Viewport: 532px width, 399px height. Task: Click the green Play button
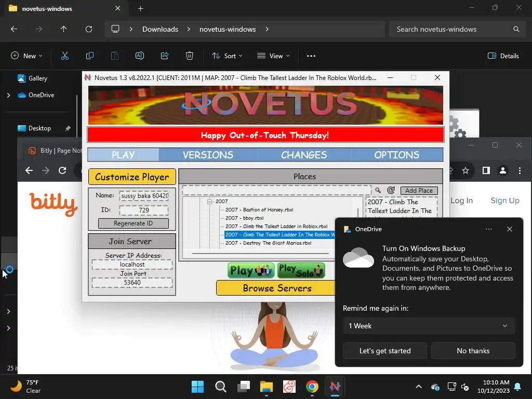pos(251,270)
